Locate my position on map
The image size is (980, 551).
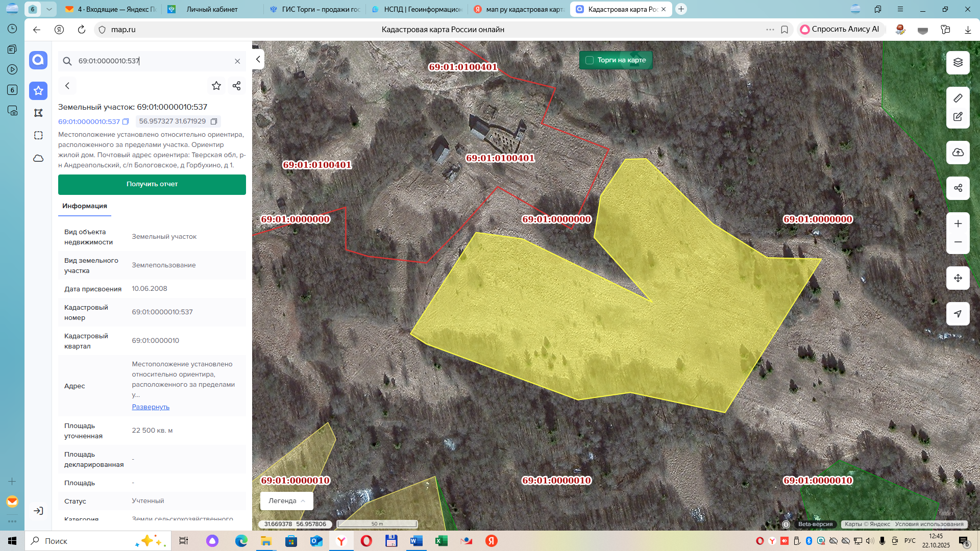958,314
